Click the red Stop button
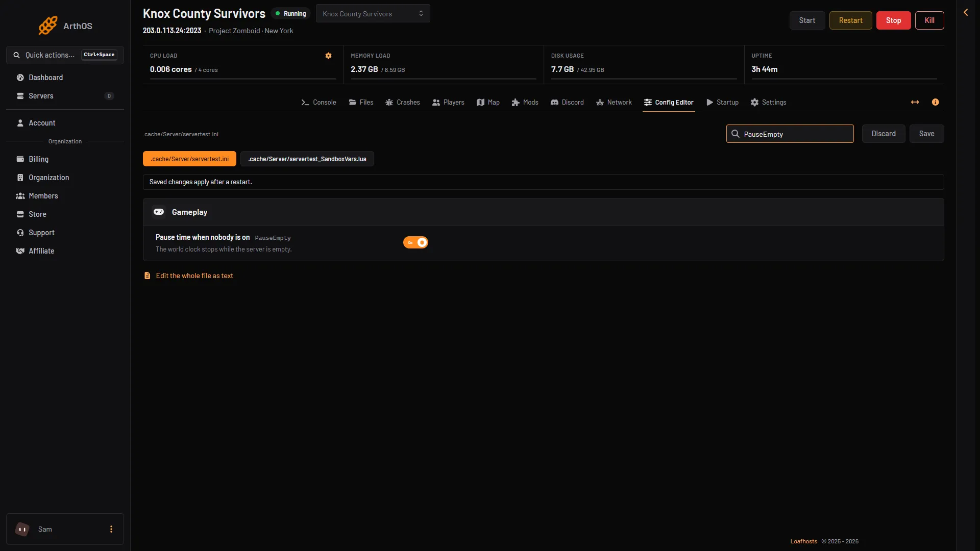980x551 pixels. tap(893, 20)
